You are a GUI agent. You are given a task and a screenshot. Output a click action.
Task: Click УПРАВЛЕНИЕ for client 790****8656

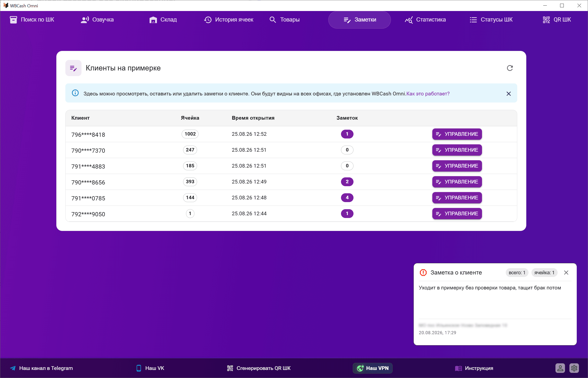click(x=457, y=182)
